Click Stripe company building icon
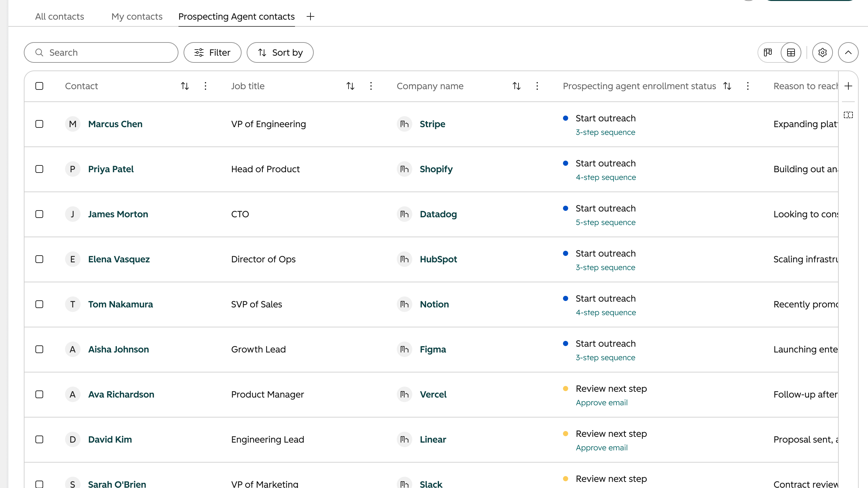 tap(404, 124)
